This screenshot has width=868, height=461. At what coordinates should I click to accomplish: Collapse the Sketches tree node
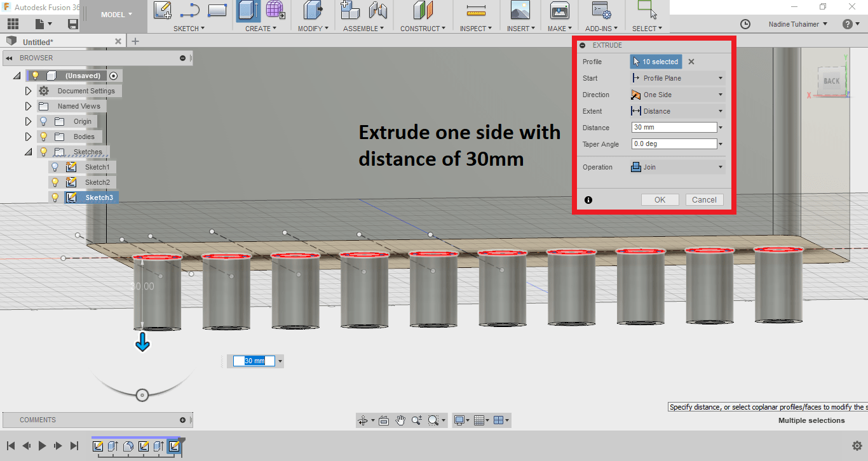tap(28, 152)
